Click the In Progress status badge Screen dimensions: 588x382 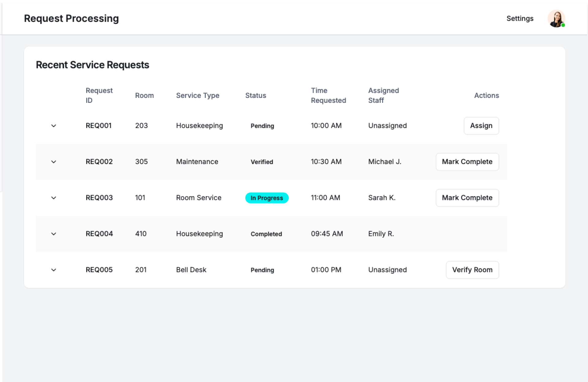pos(267,198)
